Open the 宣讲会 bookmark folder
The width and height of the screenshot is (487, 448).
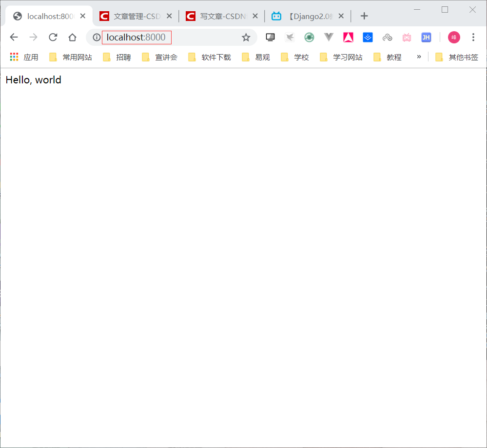[159, 57]
